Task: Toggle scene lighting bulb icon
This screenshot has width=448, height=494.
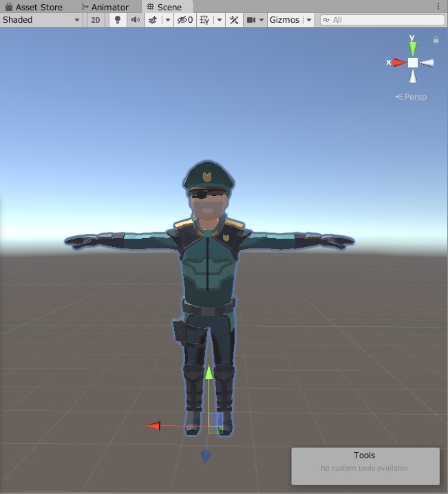Action: click(118, 20)
